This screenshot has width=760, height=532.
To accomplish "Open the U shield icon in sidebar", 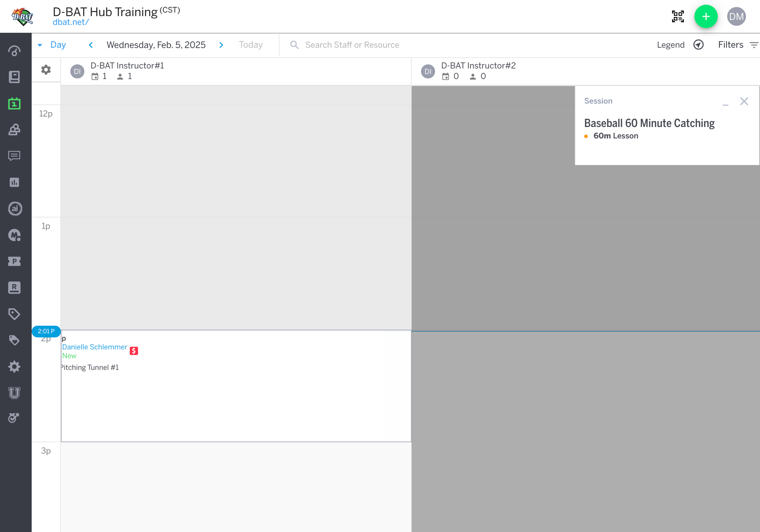I will tap(14, 393).
